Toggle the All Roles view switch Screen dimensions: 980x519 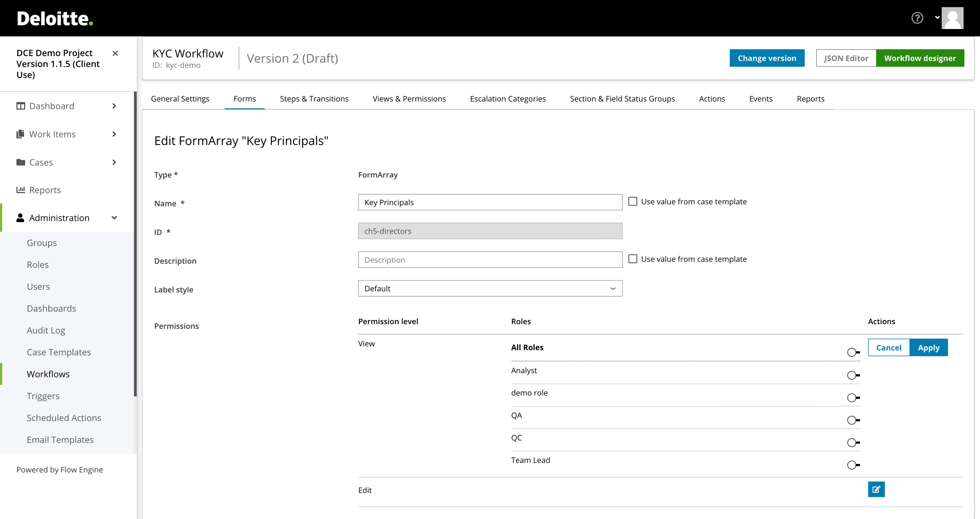[853, 352]
